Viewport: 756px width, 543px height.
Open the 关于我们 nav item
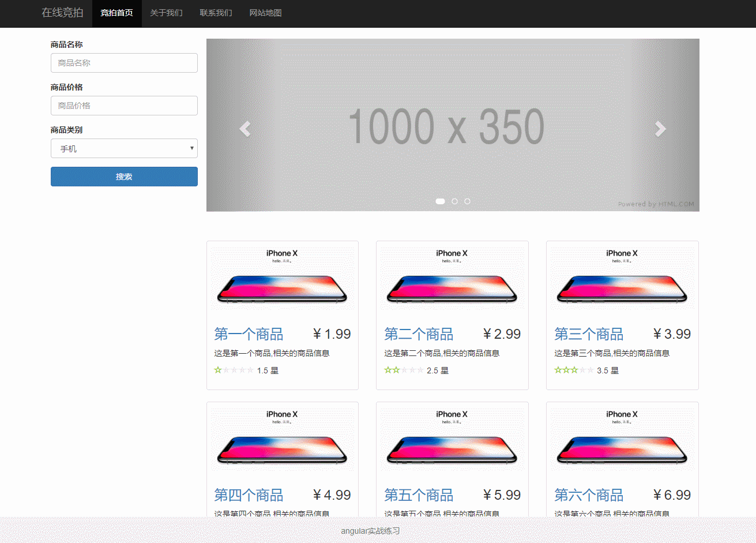[x=166, y=13]
